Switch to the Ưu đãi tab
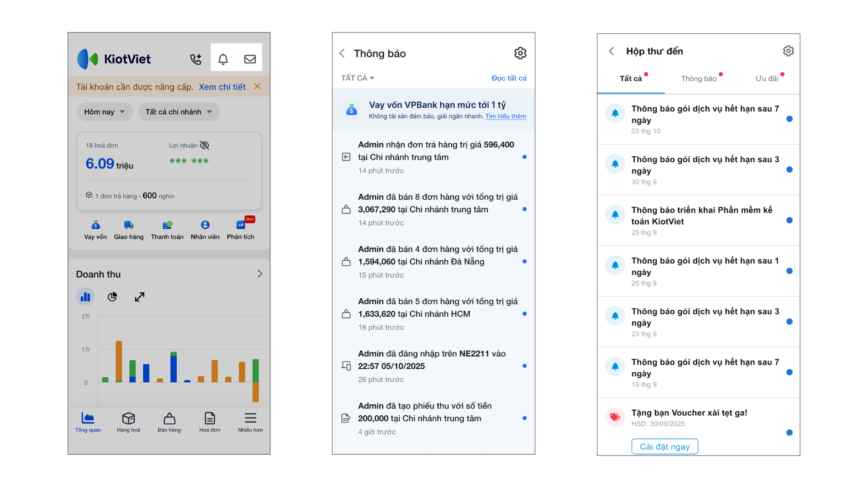This screenshot has width=868, height=488. pos(767,79)
